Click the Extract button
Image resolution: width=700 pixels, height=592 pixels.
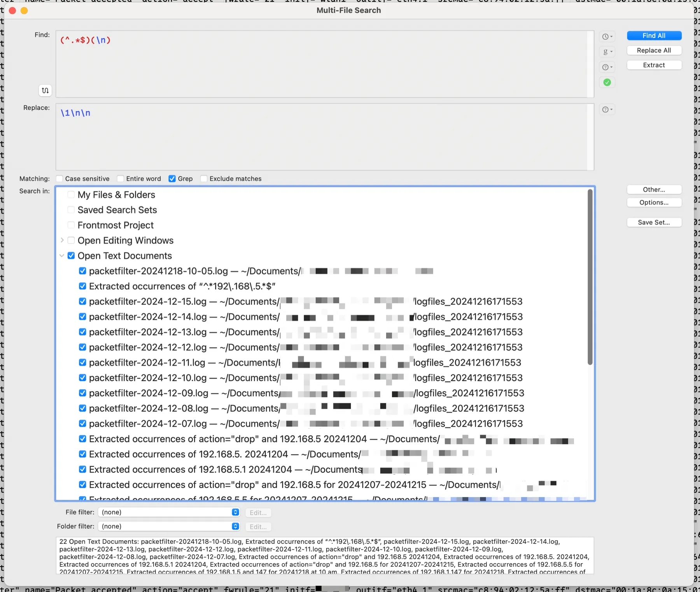[x=654, y=65]
